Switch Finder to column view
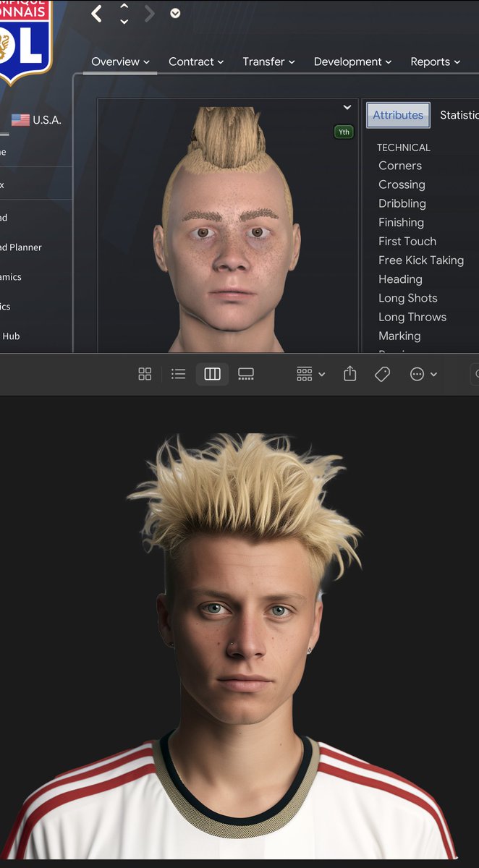The image size is (479, 868). (212, 374)
